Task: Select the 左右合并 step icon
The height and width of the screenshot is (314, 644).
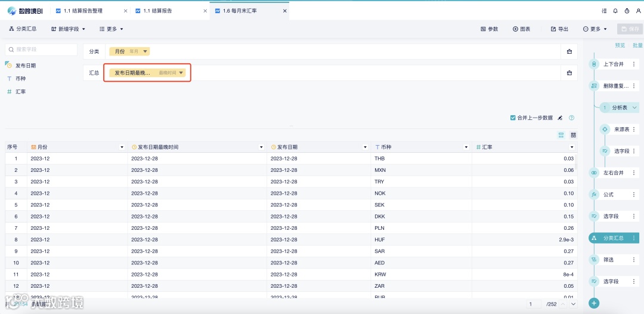Action: pos(594,173)
